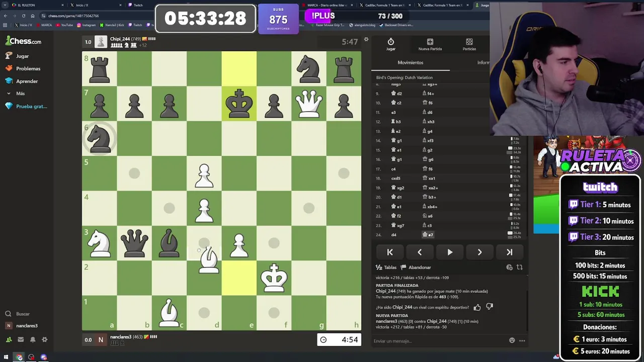Flip the board with arrows icon

pos(520,267)
